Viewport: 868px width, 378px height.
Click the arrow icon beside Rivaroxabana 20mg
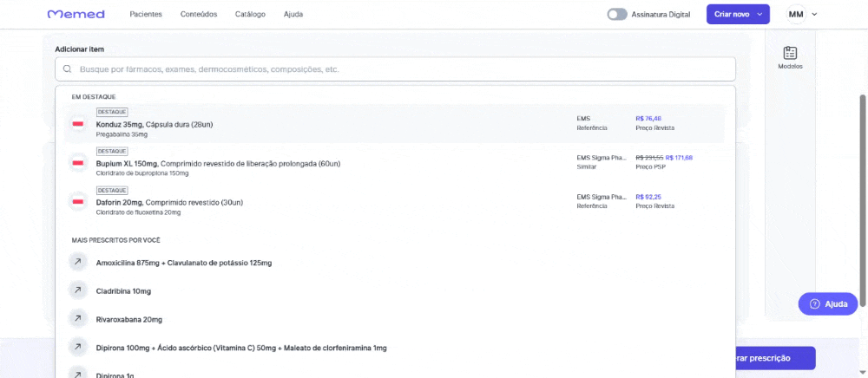click(77, 319)
